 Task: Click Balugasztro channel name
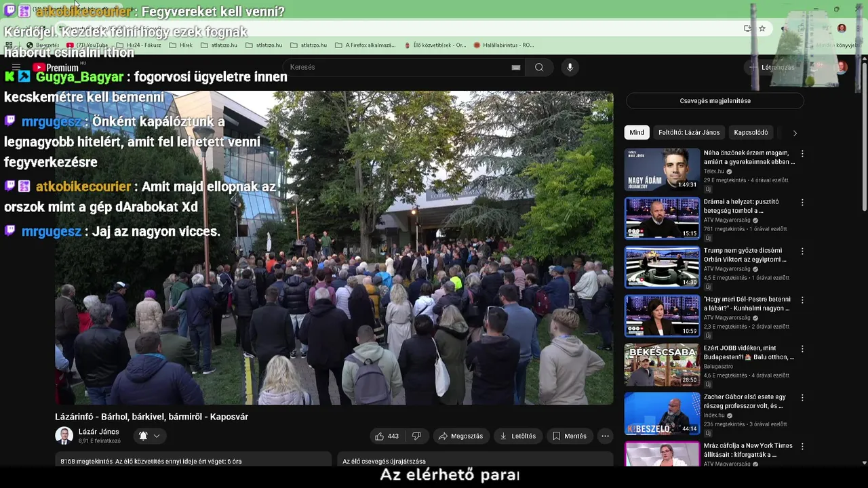click(718, 367)
